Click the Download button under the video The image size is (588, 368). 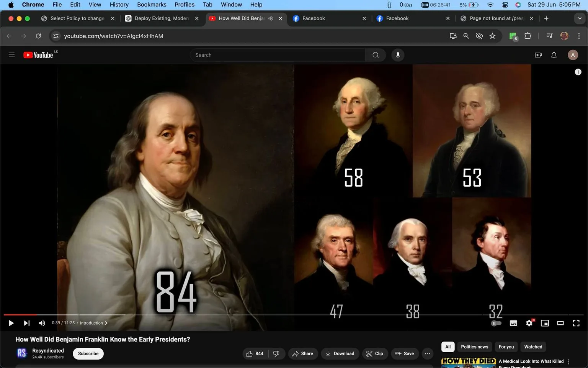[x=340, y=353]
